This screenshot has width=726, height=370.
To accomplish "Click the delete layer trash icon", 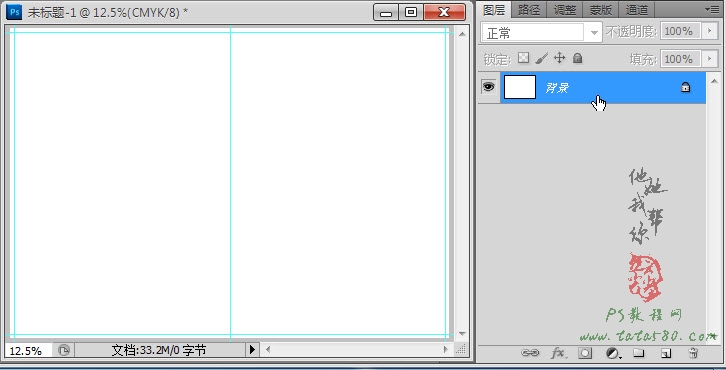I will pyautogui.click(x=693, y=353).
